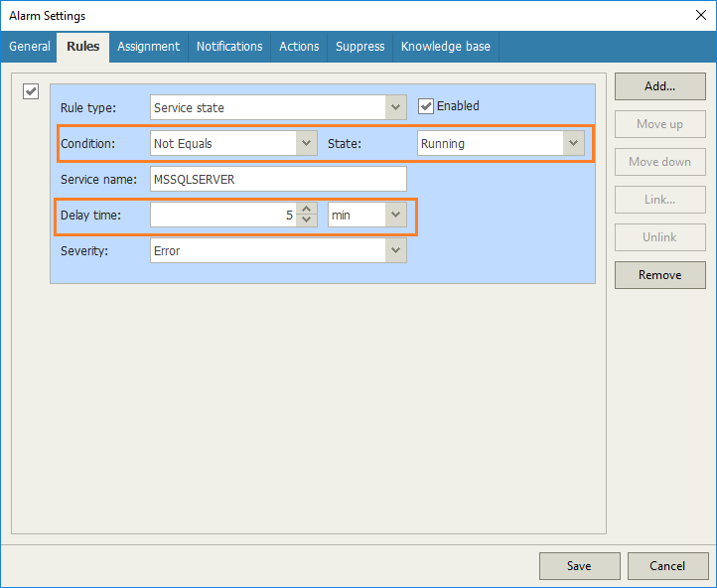717x588 pixels.
Task: Click the Service name input field
Action: (x=278, y=179)
